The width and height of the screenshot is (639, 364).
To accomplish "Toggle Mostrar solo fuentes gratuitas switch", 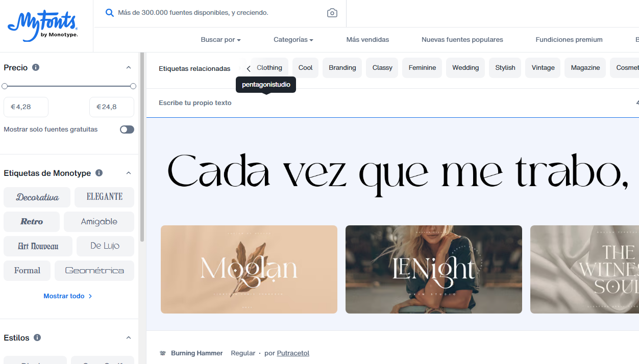I will (x=127, y=129).
